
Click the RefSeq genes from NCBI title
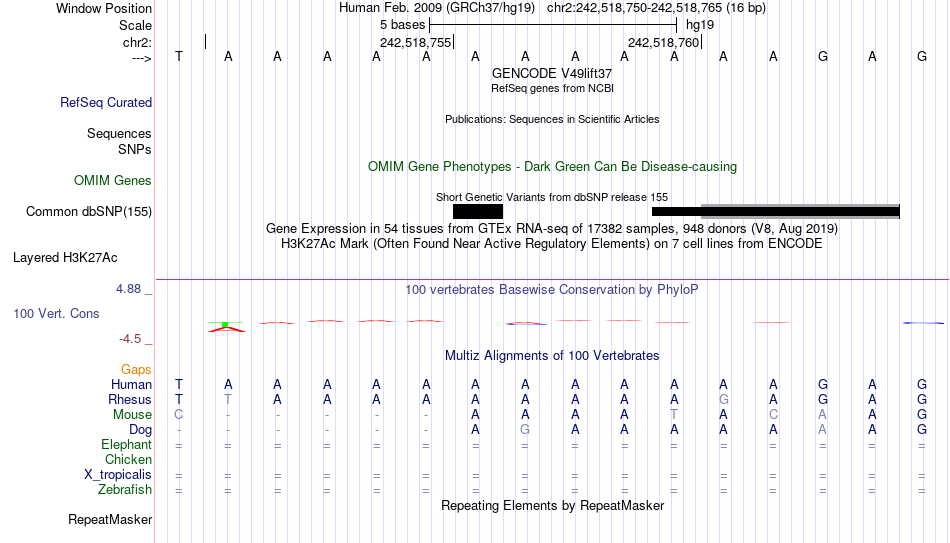click(552, 88)
